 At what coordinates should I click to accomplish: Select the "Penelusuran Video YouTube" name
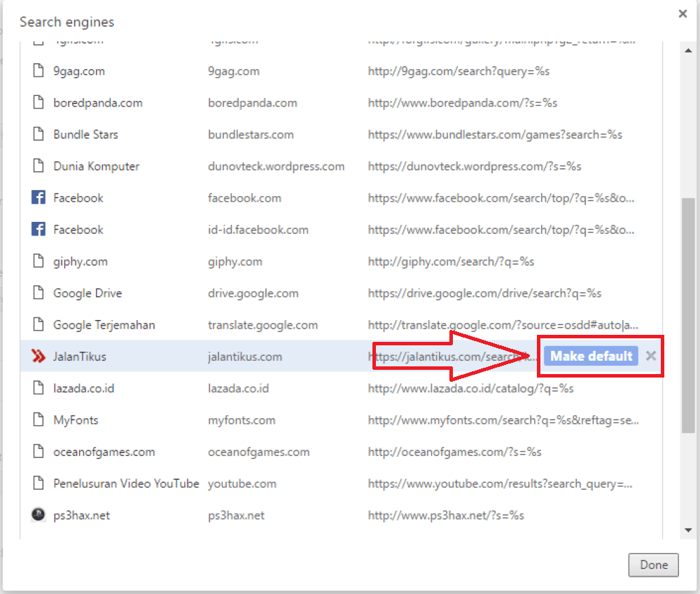point(126,483)
